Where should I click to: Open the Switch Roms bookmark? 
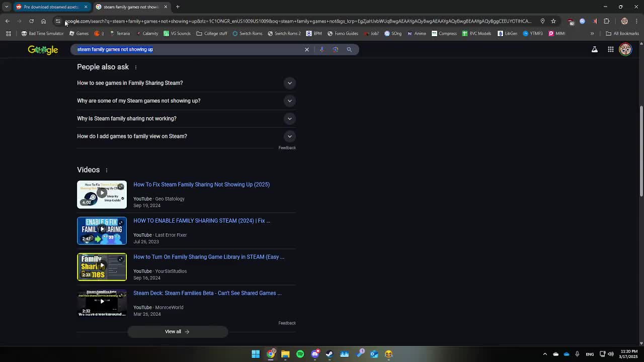[247, 34]
